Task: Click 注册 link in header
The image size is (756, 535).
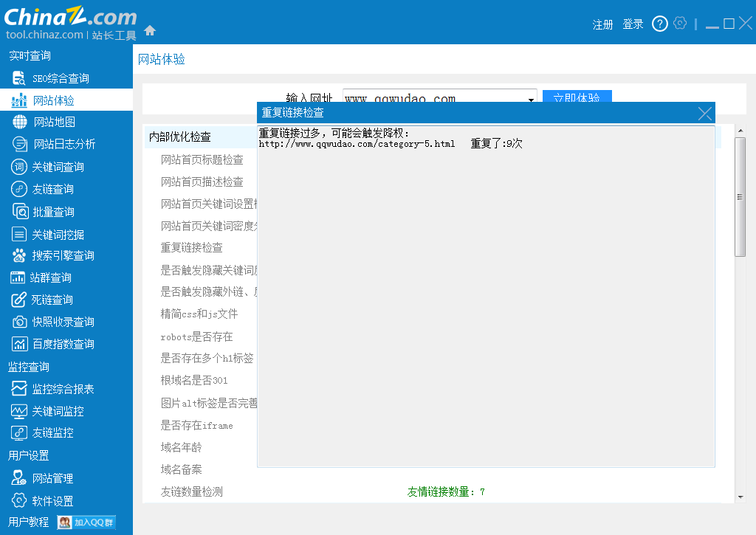Action: point(602,24)
